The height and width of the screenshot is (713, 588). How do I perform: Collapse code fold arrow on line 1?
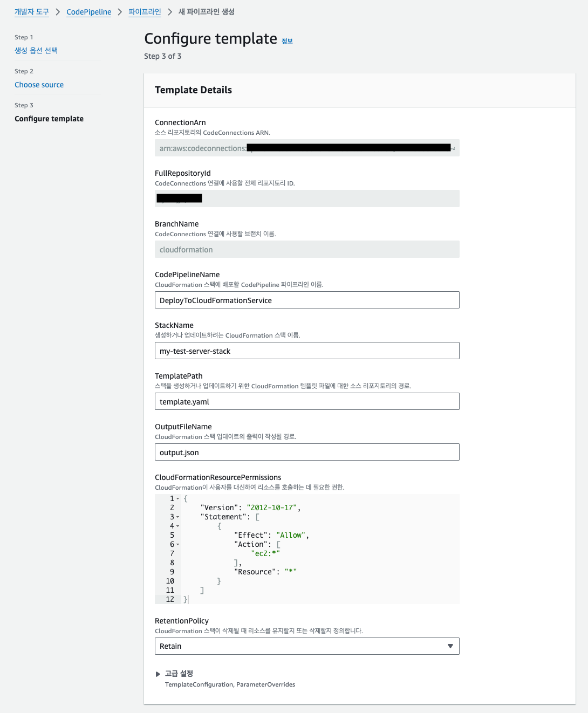click(178, 499)
